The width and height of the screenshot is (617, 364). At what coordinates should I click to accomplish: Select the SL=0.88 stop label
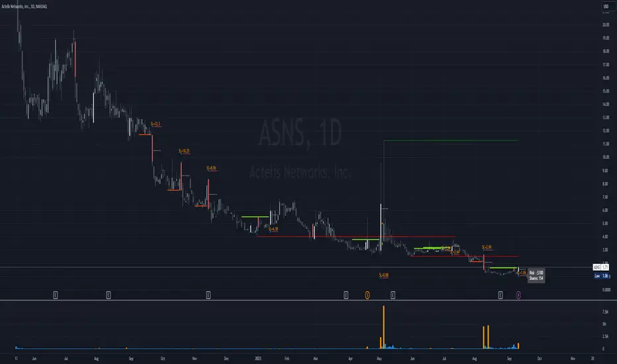[384, 275]
